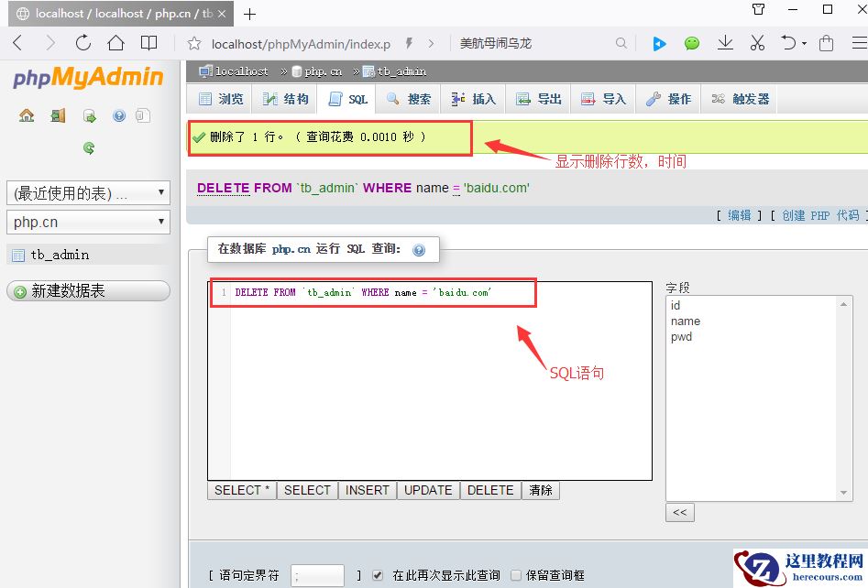This screenshot has width=868, height=588.
Task: Switch to the 结构 tab
Action: 285,99
